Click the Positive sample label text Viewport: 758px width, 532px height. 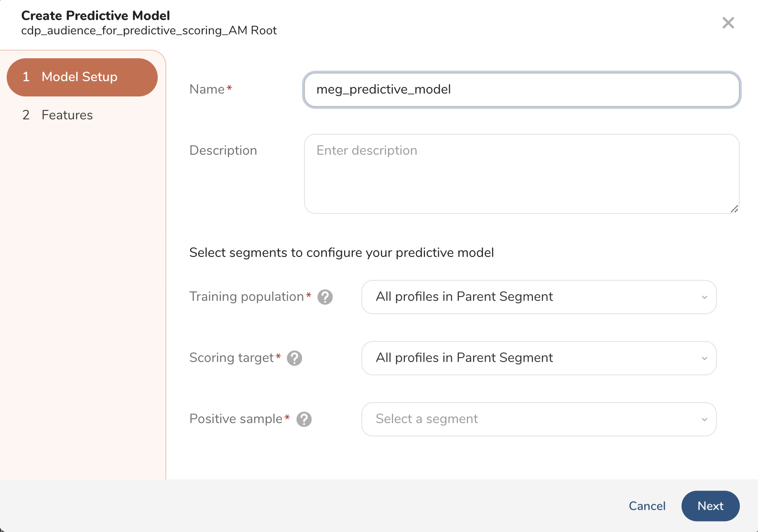click(x=236, y=419)
